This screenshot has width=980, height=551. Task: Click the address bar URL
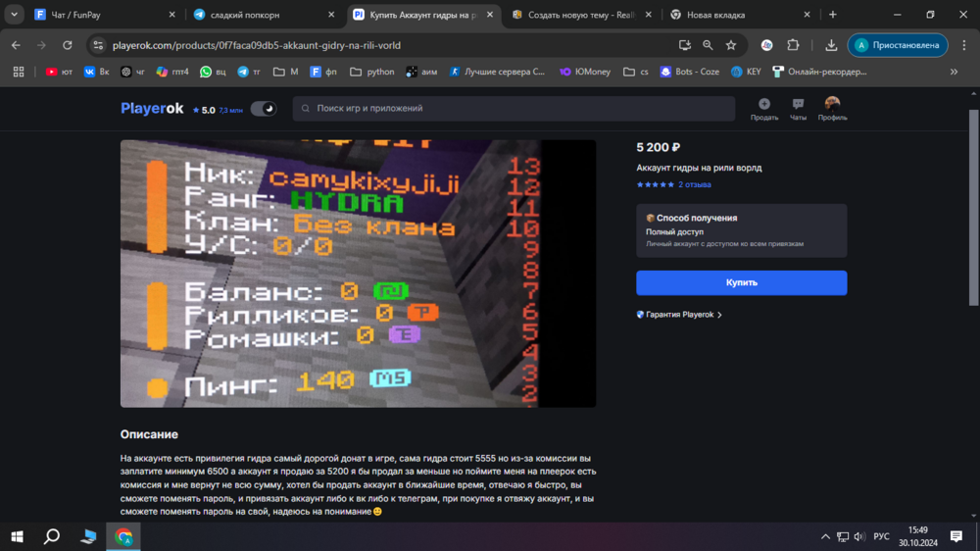click(x=256, y=45)
